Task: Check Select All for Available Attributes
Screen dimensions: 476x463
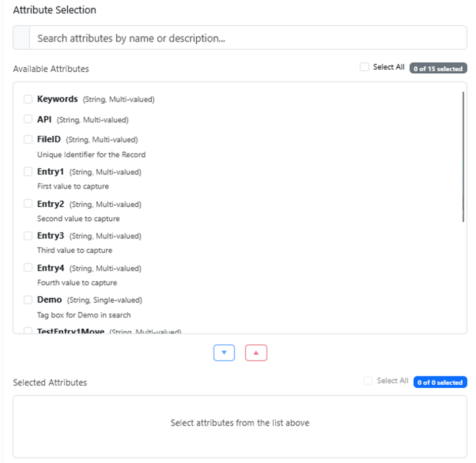Action: pos(364,67)
